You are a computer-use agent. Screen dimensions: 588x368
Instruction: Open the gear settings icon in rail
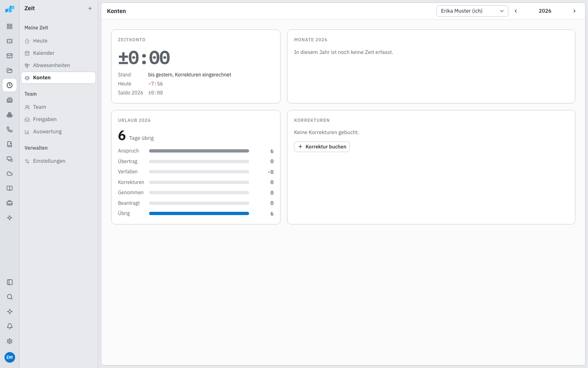[10, 341]
